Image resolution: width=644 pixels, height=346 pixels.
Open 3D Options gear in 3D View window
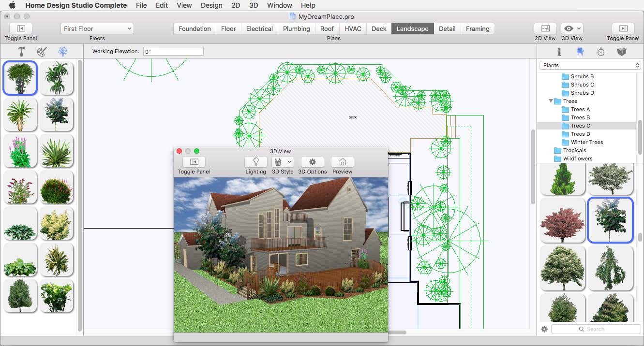(312, 162)
